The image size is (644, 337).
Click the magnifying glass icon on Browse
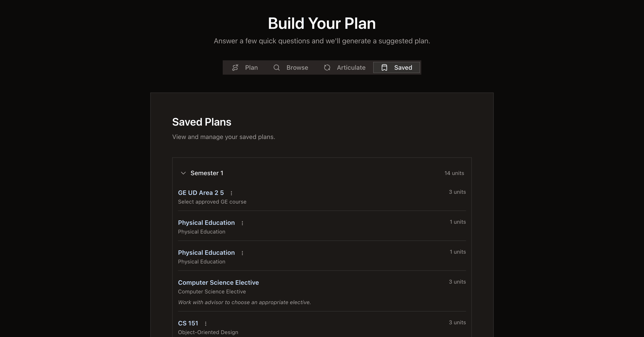[276, 67]
